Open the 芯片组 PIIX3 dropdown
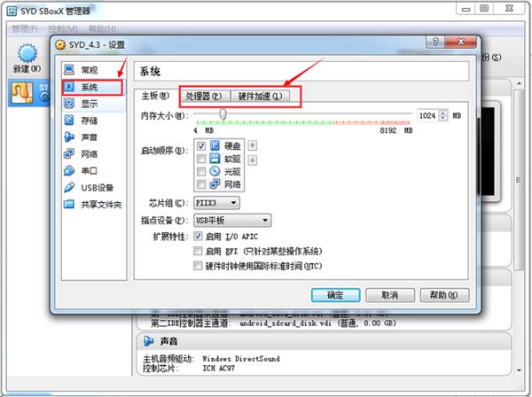This screenshot has height=397, width=532. [217, 203]
